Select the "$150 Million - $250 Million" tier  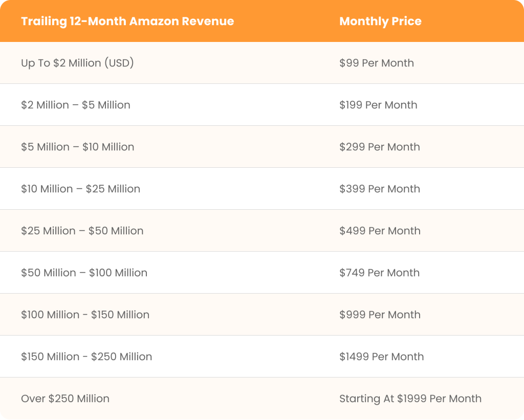[86, 357]
